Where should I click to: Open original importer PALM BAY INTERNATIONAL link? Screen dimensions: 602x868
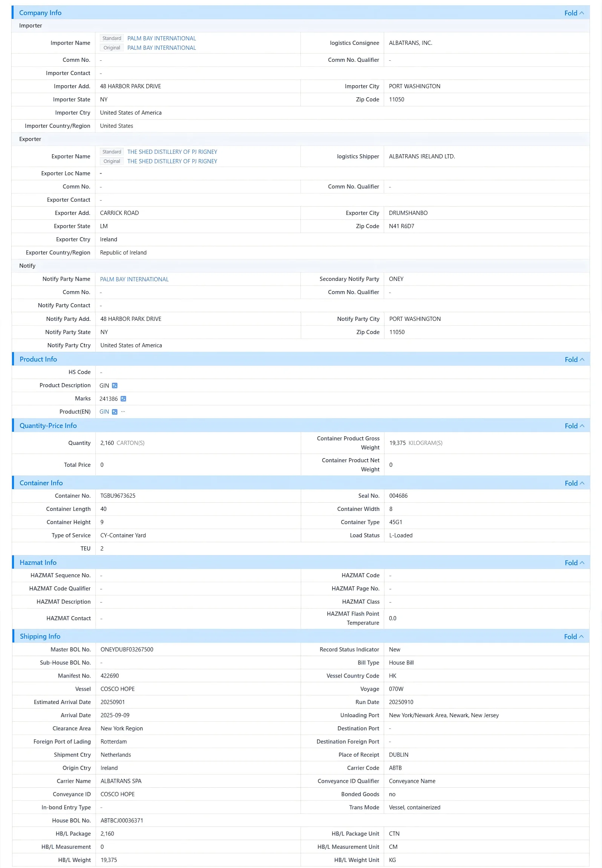(161, 48)
